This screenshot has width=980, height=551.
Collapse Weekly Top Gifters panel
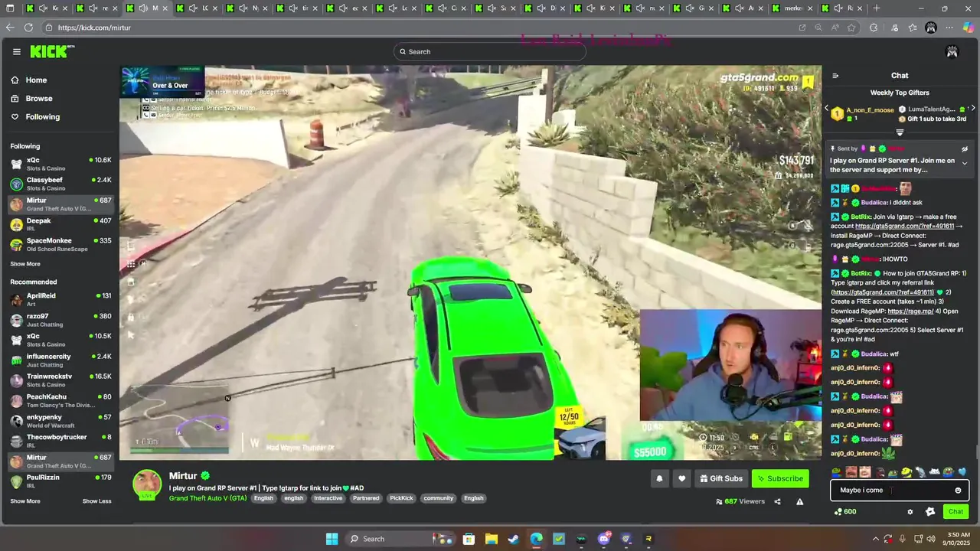(x=900, y=132)
